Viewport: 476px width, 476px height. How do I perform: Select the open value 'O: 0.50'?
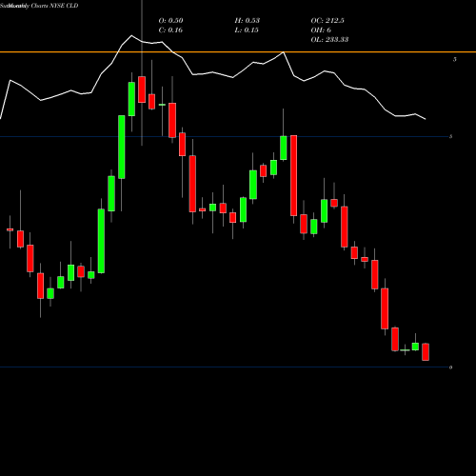[x=170, y=21]
